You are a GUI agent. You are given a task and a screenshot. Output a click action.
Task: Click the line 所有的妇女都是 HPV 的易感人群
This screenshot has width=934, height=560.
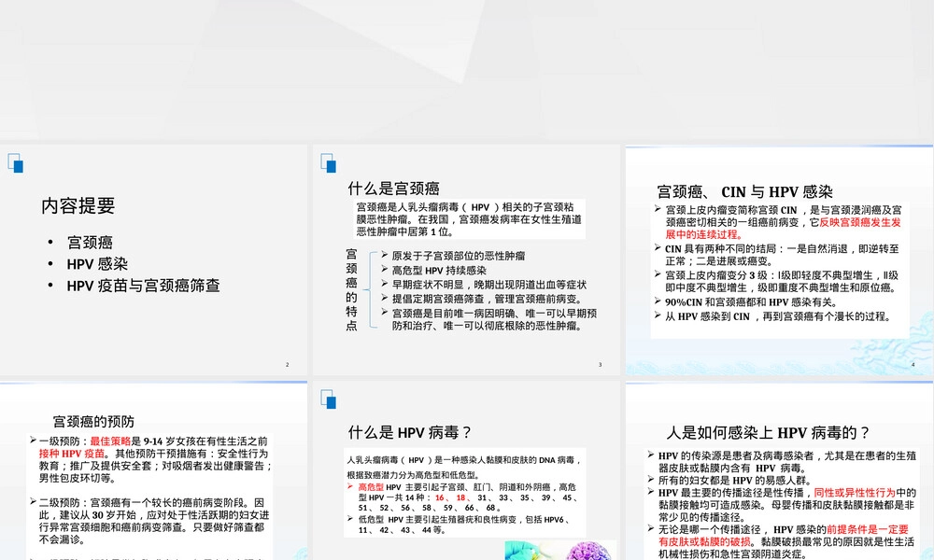click(734, 481)
